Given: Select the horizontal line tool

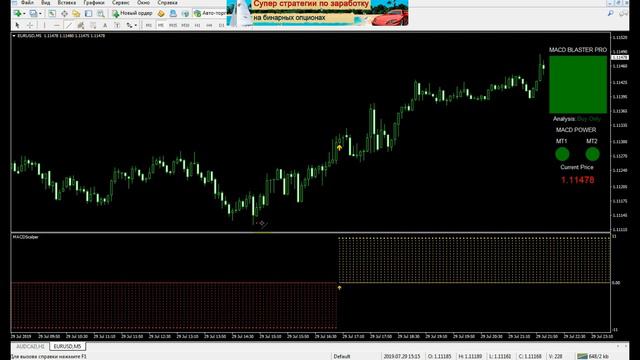Looking at the screenshot, I should pos(56,25).
